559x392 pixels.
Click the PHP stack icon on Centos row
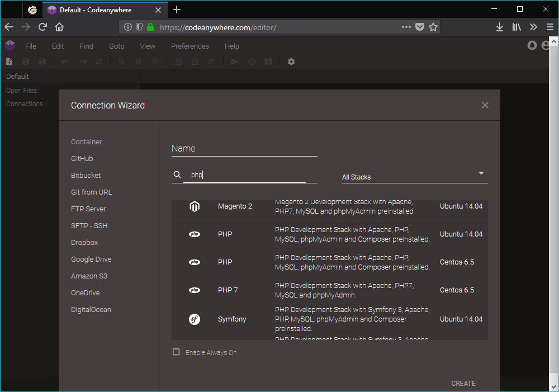194,262
